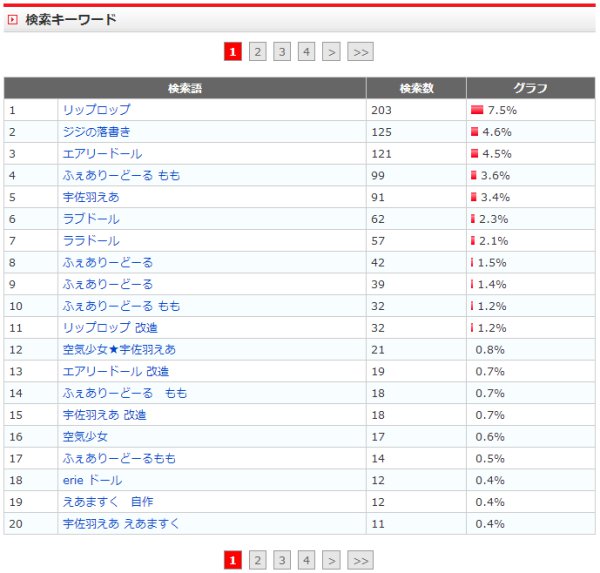
Task: Open the keyword link ラブドール
Action: [91, 219]
